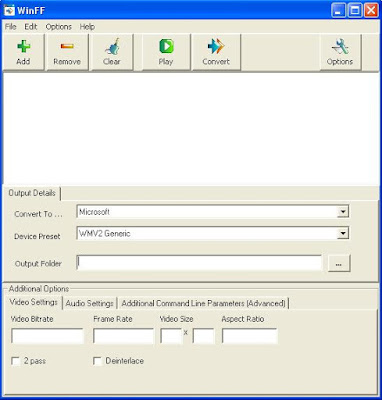Open the Help menu
The image size is (382, 400).
click(87, 27)
